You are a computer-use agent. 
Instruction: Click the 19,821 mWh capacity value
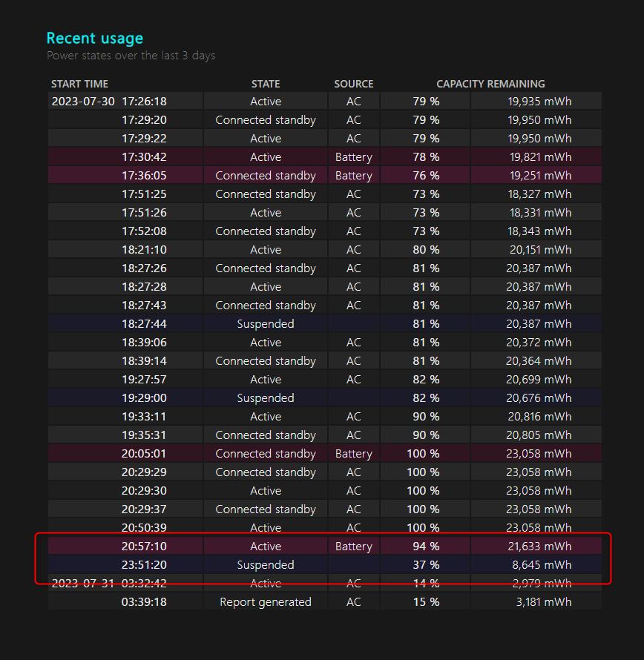point(539,157)
